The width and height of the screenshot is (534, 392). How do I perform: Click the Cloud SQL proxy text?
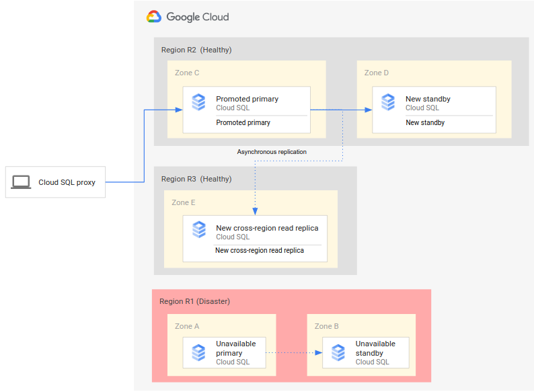(67, 182)
